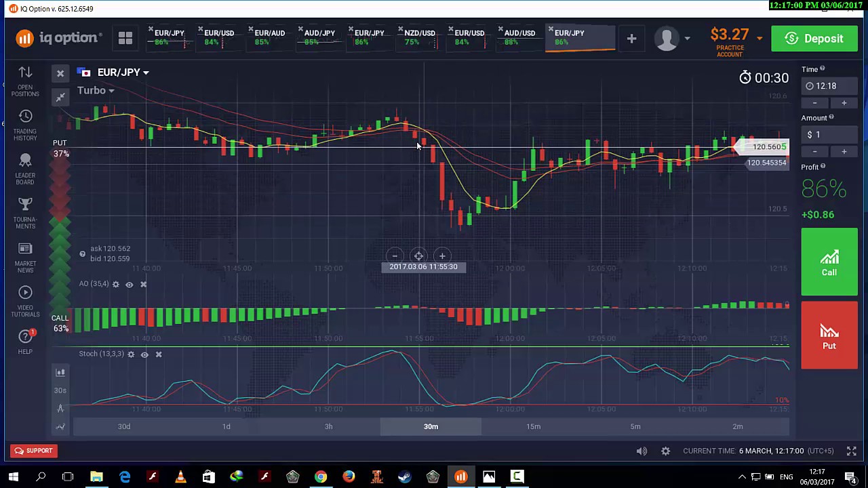Image resolution: width=868 pixels, height=488 pixels.
Task: Increase the expiry time with plus
Action: click(844, 103)
